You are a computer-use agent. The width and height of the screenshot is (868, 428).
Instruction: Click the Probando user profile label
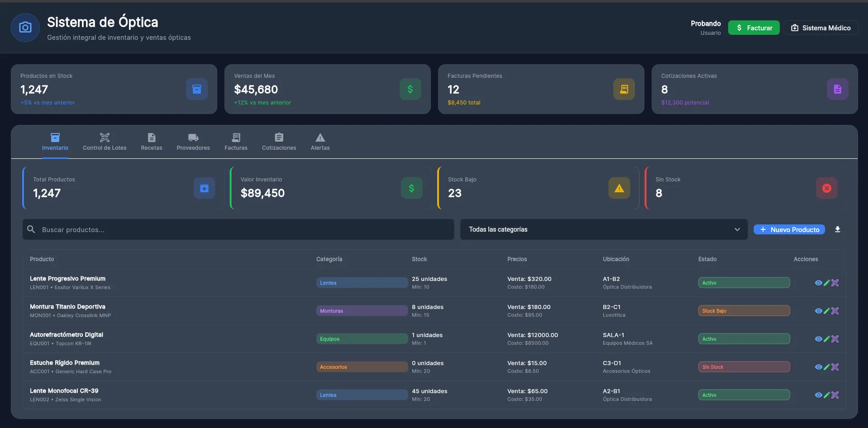(706, 24)
